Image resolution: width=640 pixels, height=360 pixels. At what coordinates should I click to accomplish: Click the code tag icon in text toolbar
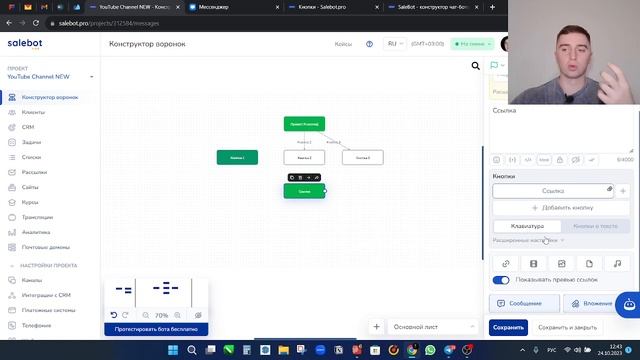[x=528, y=160]
